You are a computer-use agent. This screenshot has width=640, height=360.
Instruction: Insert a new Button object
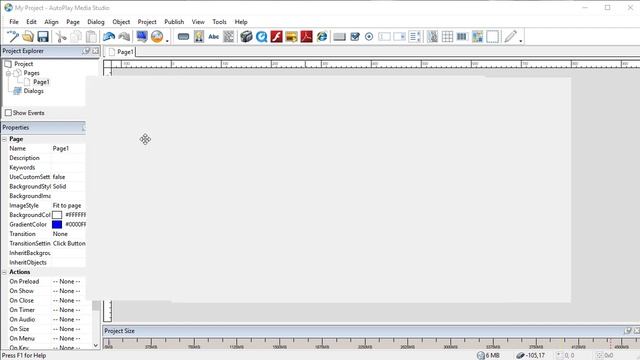pos(183,37)
